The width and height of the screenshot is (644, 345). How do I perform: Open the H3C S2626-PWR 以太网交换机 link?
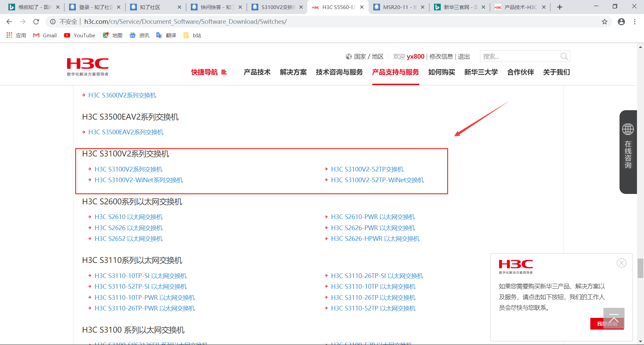373,228
